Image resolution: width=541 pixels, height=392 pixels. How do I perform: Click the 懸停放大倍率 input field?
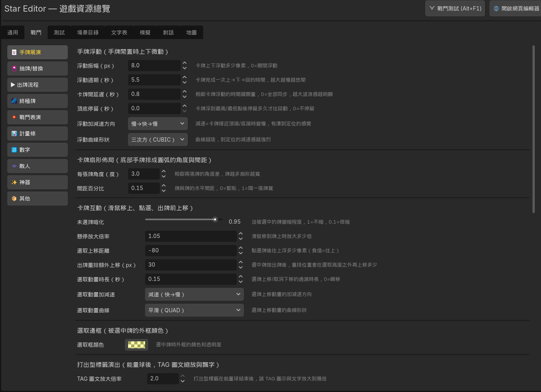pos(191,236)
